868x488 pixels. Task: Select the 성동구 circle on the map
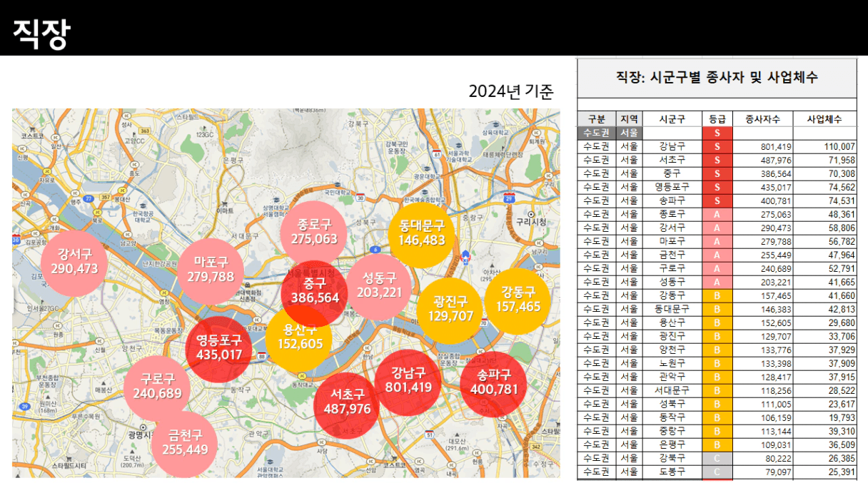[x=379, y=286]
